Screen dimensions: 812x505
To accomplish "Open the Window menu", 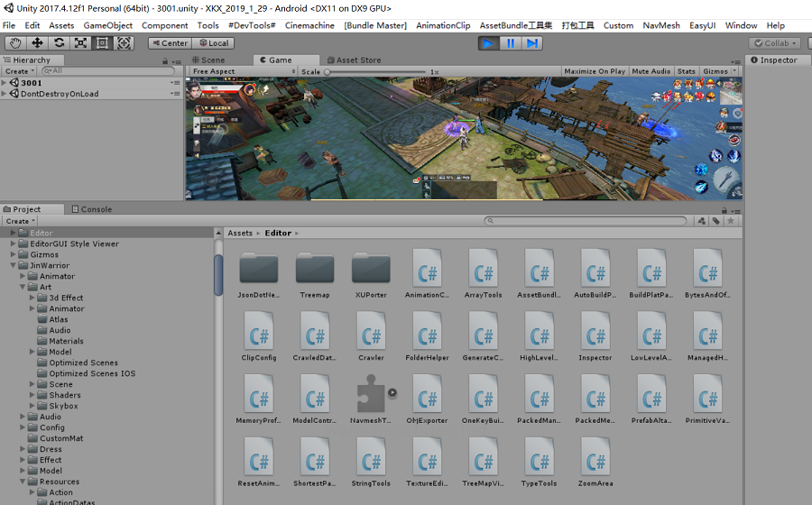I will click(x=741, y=25).
